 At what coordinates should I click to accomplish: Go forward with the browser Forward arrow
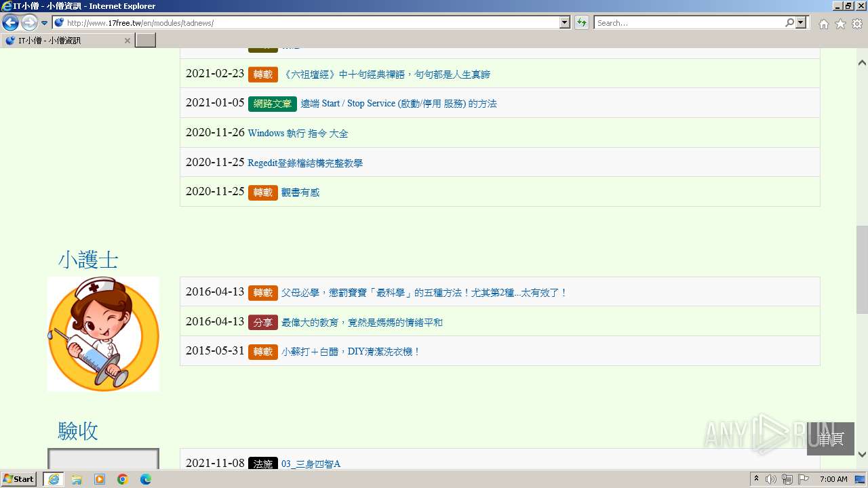(x=29, y=23)
